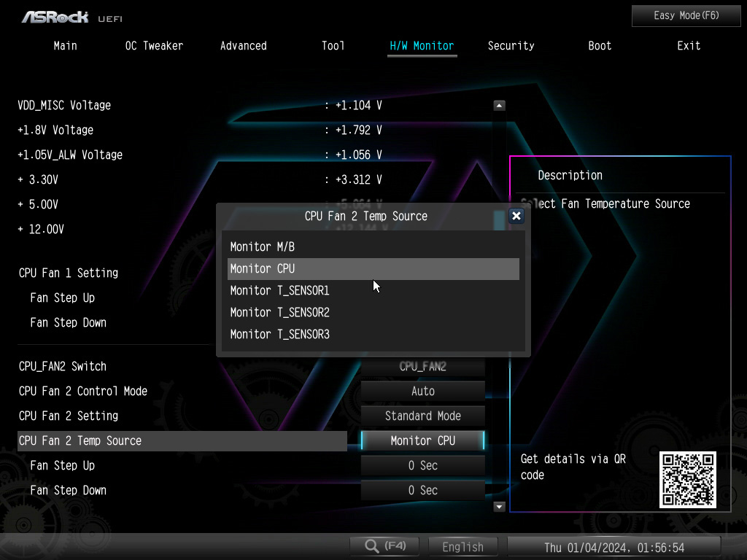
Task: Click the Description panel heading
Action: 570,175
